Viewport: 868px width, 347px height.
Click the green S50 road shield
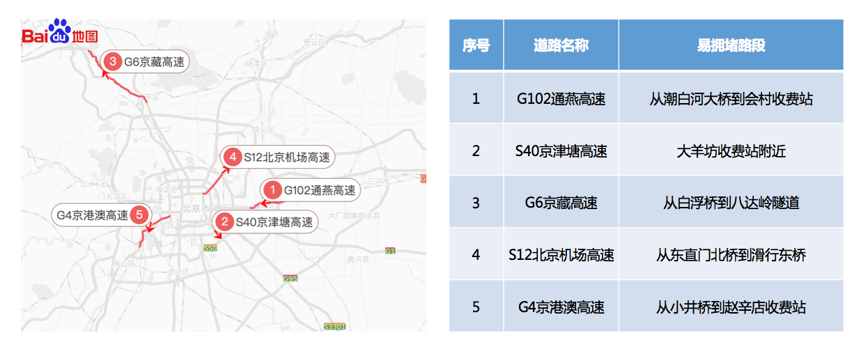210,247
